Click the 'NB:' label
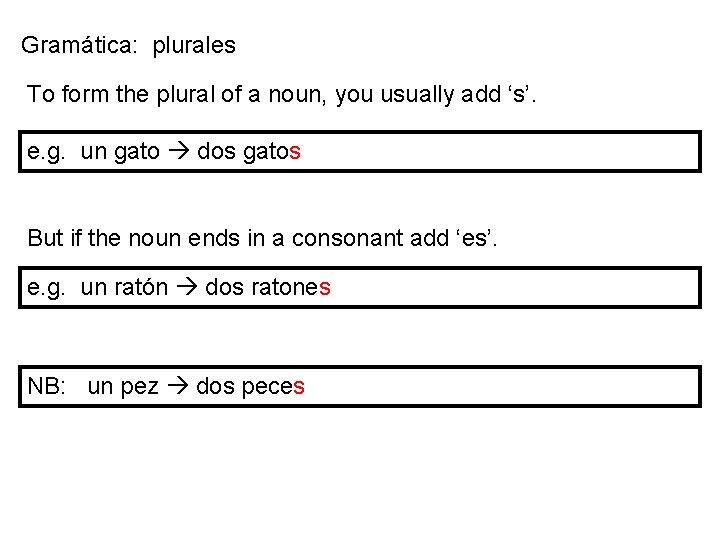Viewport: 720px width, 540px height. tap(46, 386)
